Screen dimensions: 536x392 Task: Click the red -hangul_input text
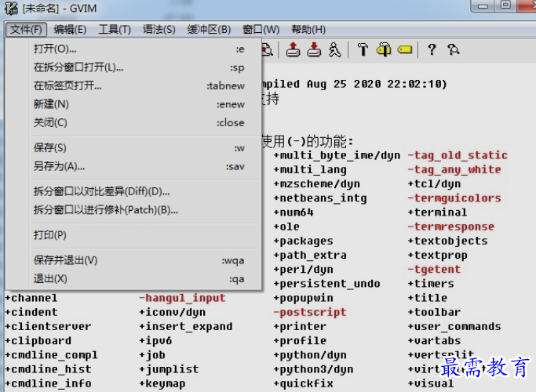click(x=182, y=298)
